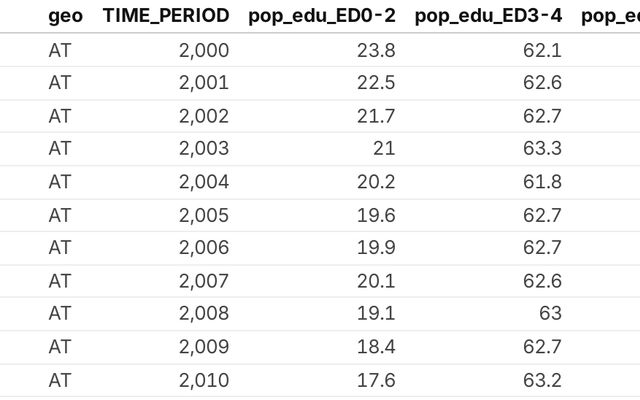Select the cell containing 22.5
Viewport: 640px width, 400px height.
[376, 83]
